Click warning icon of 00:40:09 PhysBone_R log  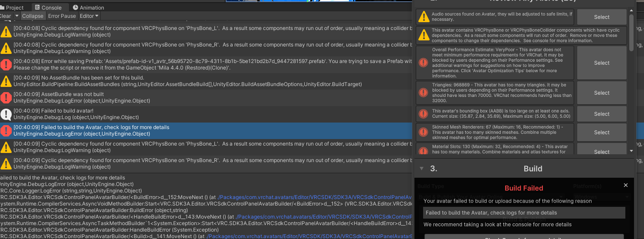pyautogui.click(x=6, y=164)
